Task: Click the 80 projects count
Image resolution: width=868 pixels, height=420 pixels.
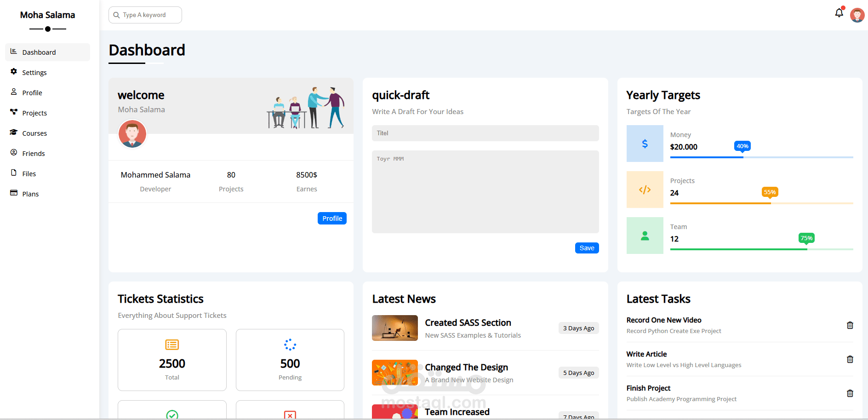Action: tap(231, 175)
